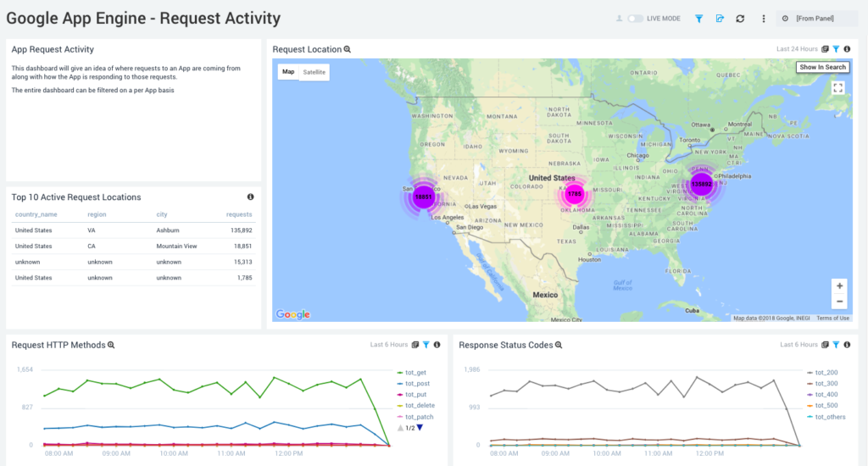The height and width of the screenshot is (466, 868).
Task: Toggle the tot_patch series in legend
Action: [415, 417]
